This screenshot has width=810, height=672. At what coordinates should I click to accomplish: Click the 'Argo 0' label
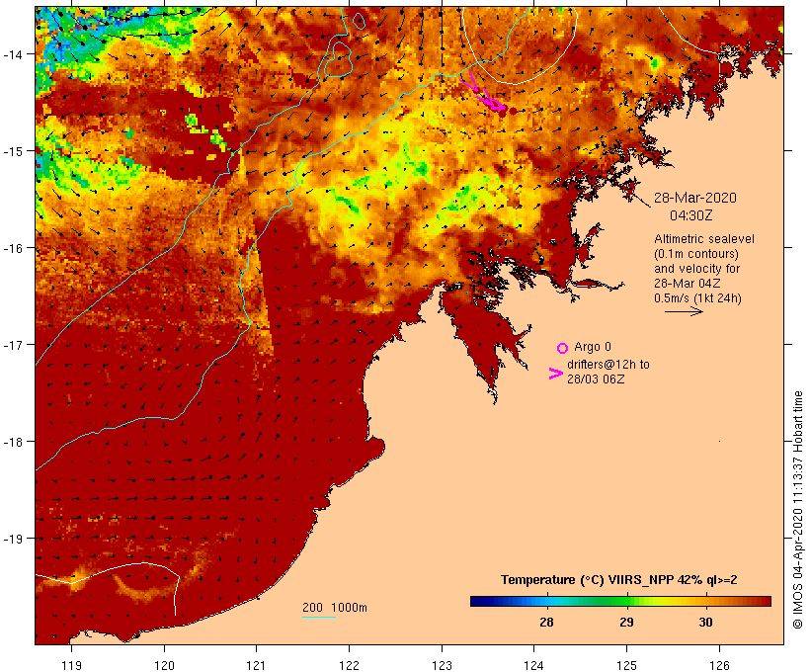coord(592,346)
